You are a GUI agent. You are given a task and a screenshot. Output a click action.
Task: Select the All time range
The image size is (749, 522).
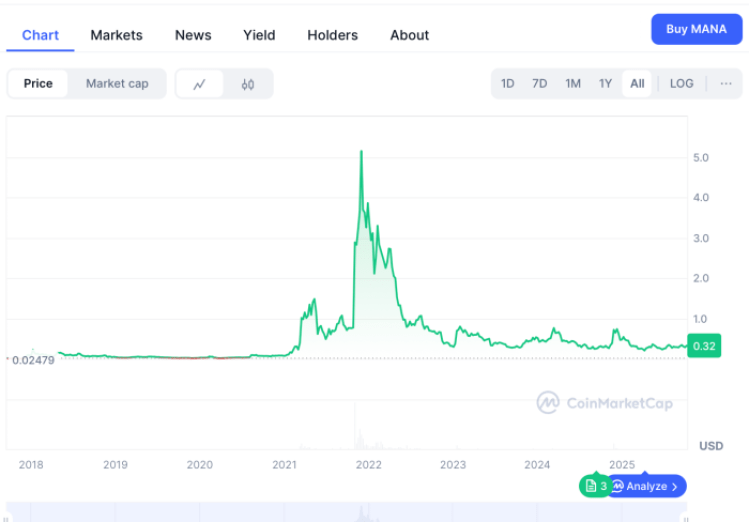pos(637,83)
